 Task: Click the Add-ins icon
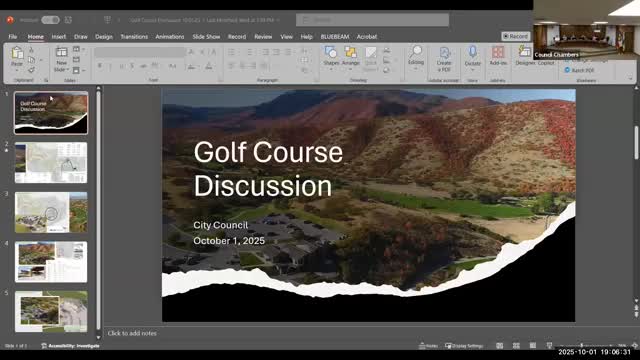point(498,56)
